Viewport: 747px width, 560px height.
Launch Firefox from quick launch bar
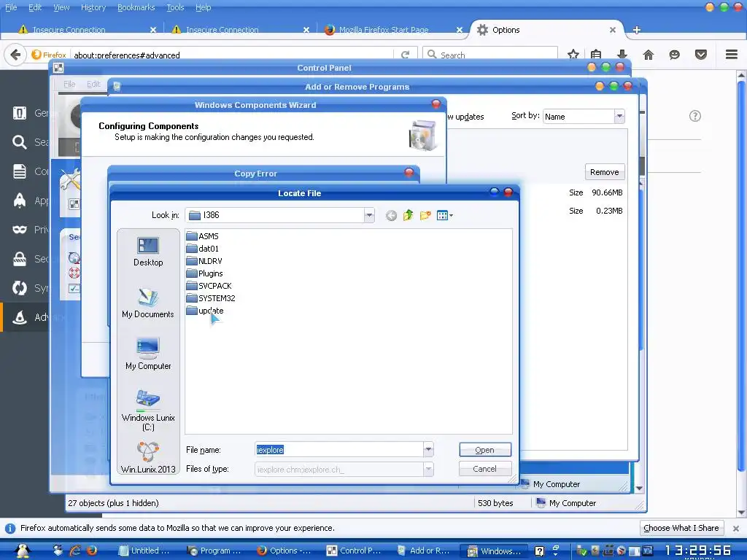(92, 551)
